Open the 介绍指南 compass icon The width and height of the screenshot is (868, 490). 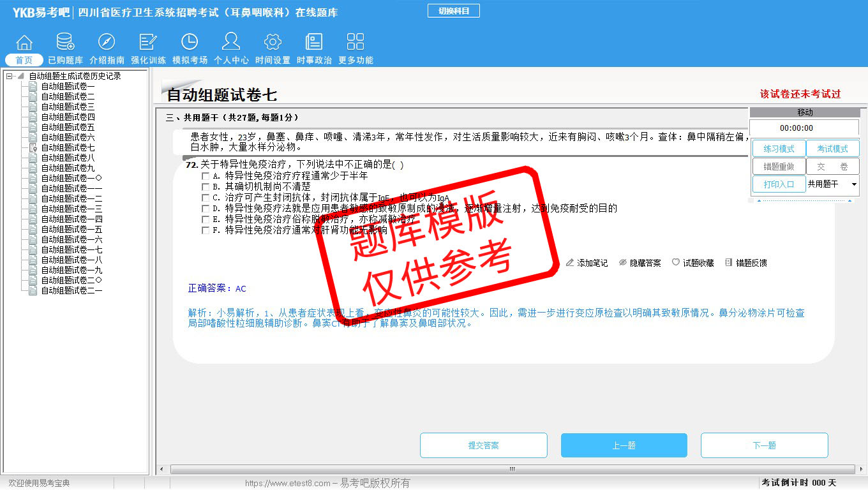[107, 42]
